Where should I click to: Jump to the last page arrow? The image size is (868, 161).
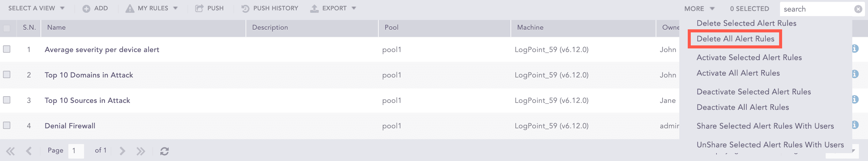141,151
